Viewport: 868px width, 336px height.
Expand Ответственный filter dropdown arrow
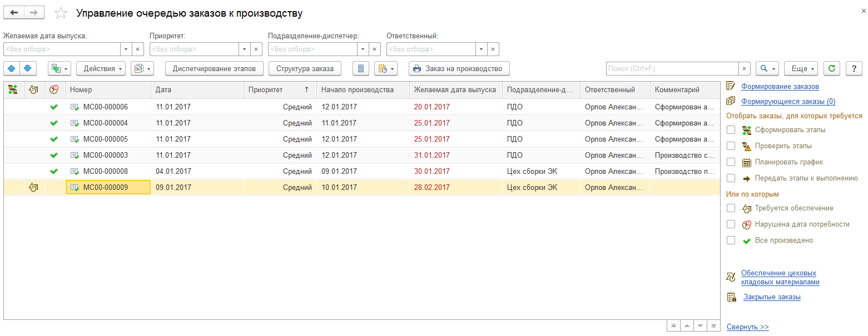pyautogui.click(x=482, y=49)
